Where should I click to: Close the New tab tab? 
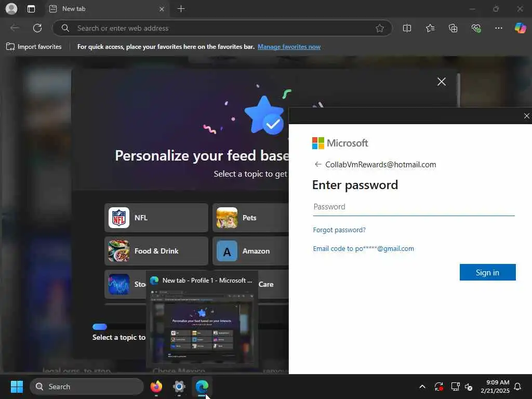pyautogui.click(x=162, y=9)
